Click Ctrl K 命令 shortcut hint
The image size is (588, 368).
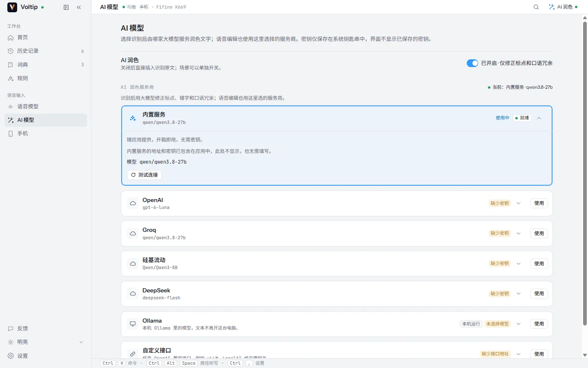tap(119, 363)
